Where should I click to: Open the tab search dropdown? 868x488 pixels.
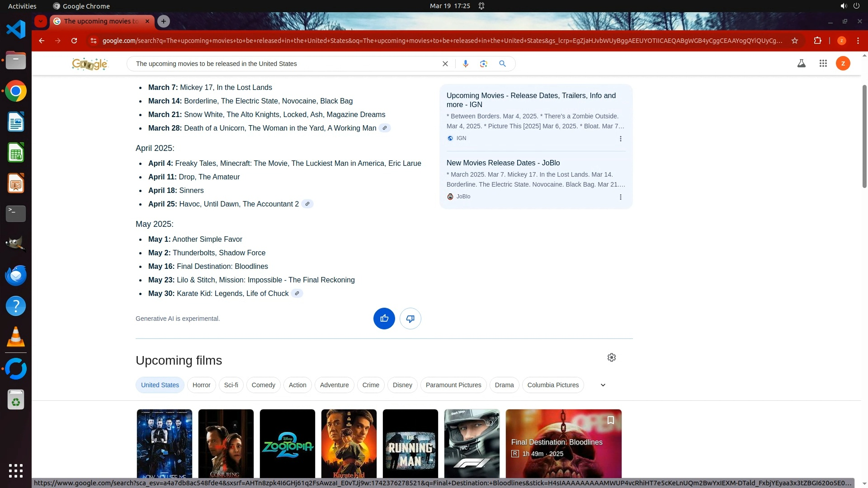pyautogui.click(x=41, y=21)
